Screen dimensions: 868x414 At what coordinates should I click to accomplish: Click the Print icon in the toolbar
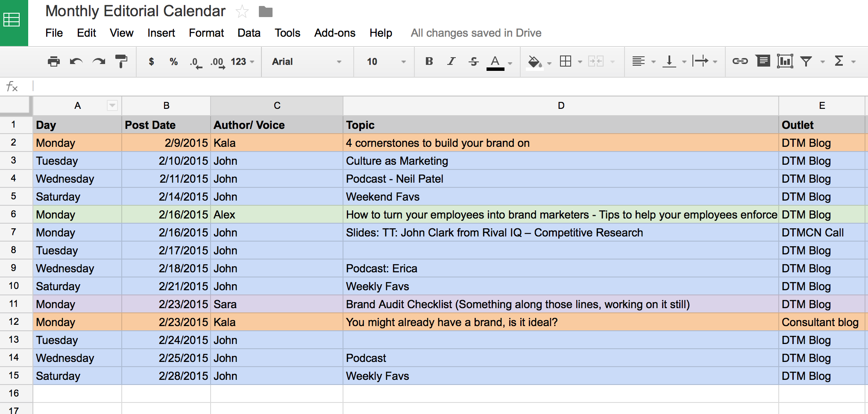53,62
